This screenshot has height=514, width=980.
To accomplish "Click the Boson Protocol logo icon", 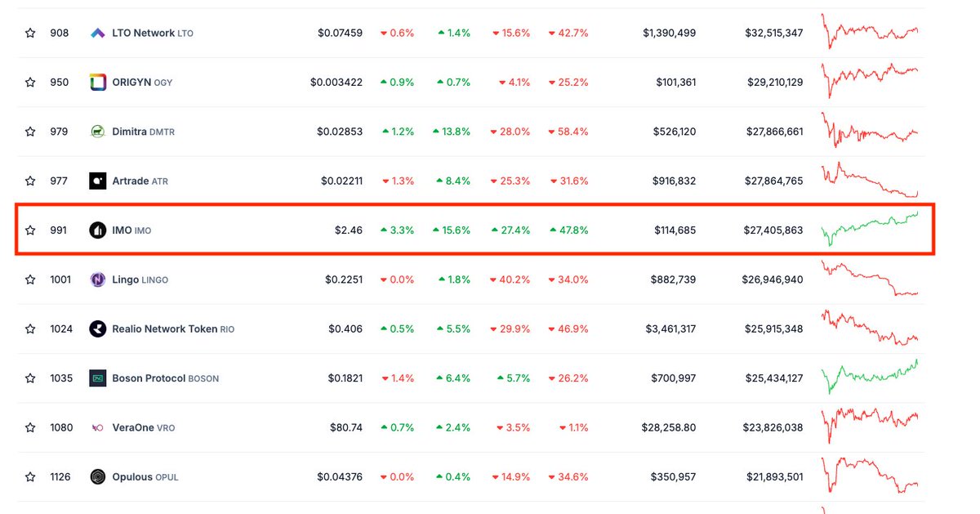I will [x=98, y=378].
